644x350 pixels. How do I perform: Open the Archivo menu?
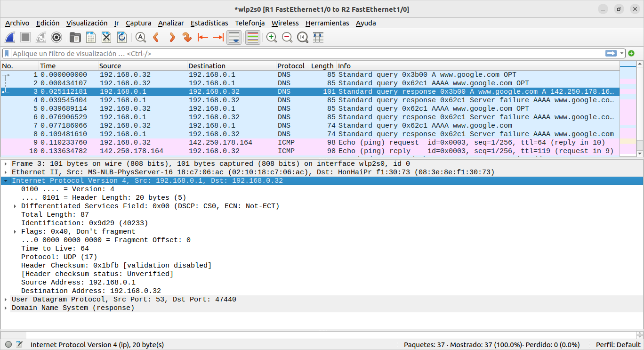17,23
